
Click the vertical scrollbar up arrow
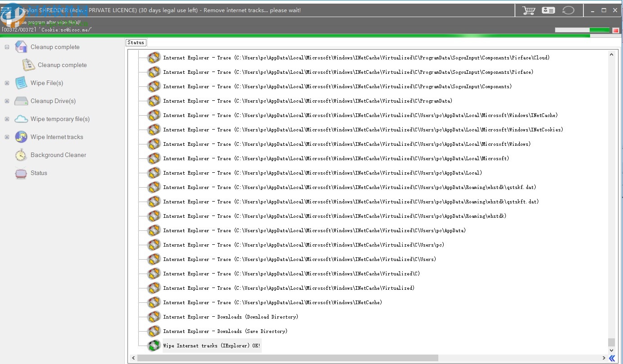coord(611,54)
